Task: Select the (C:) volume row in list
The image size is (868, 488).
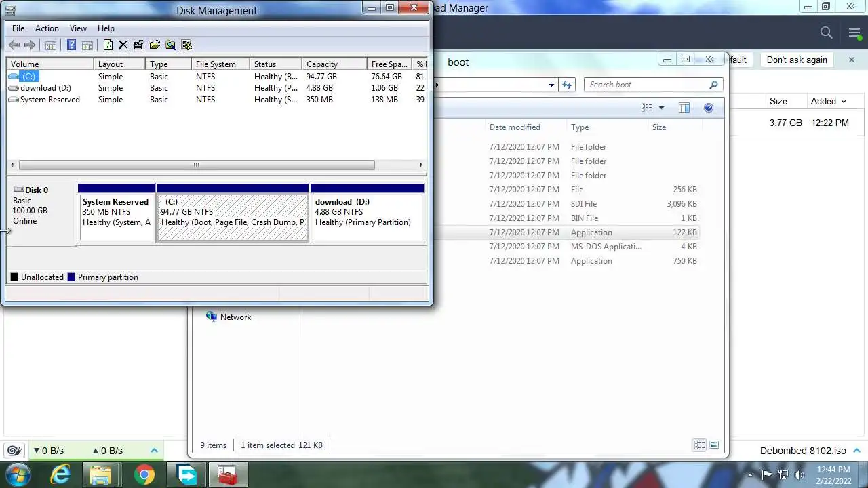Action: tap(217, 77)
